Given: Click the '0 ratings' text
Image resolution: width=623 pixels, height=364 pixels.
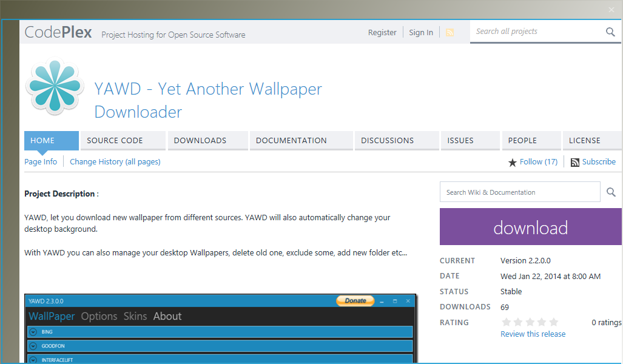Looking at the screenshot, I should (606, 322).
